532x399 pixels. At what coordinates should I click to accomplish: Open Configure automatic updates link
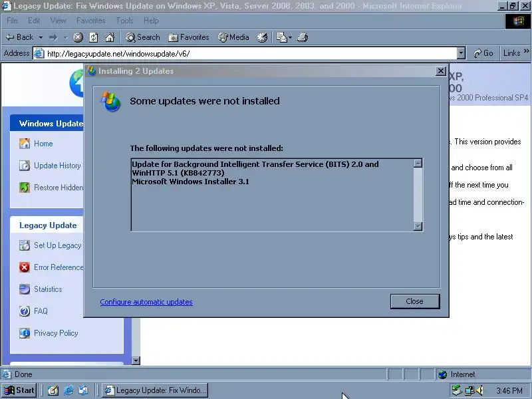146,302
